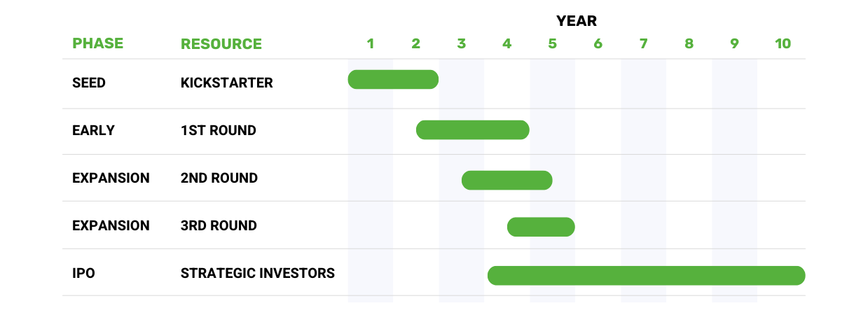Screen dimensions: 868x315
Task: Select year 1 column label
Action: click(371, 43)
